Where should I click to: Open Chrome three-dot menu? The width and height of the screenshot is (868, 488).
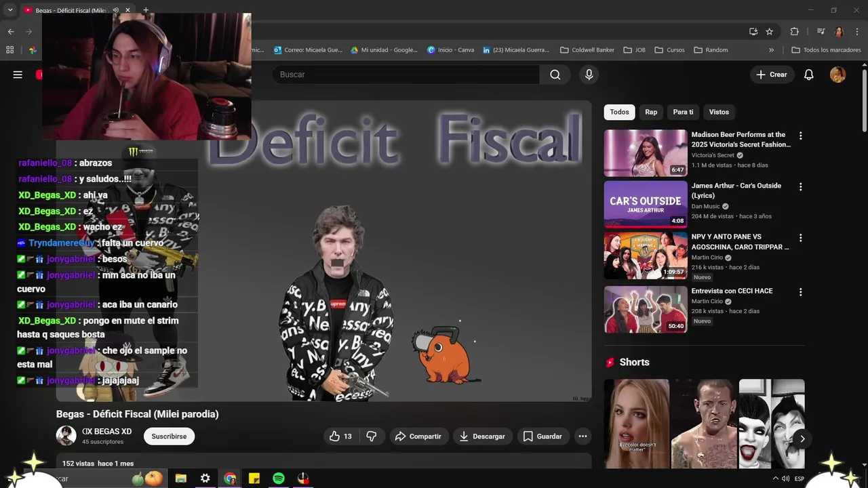(856, 31)
